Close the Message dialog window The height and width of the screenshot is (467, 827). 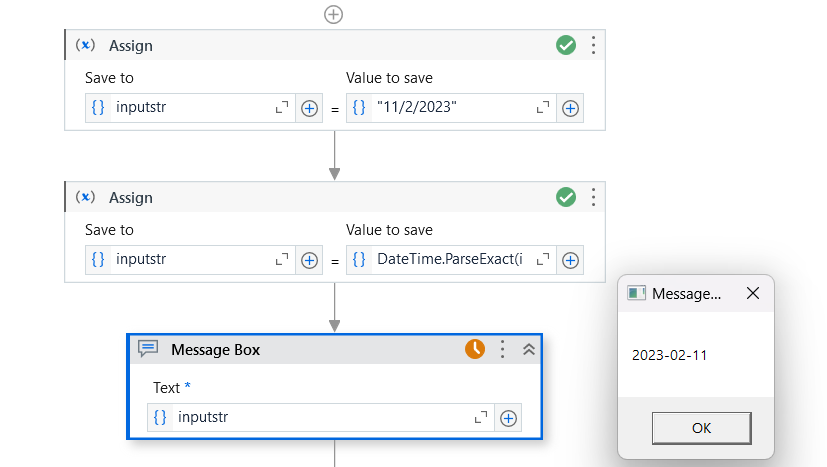pos(753,293)
